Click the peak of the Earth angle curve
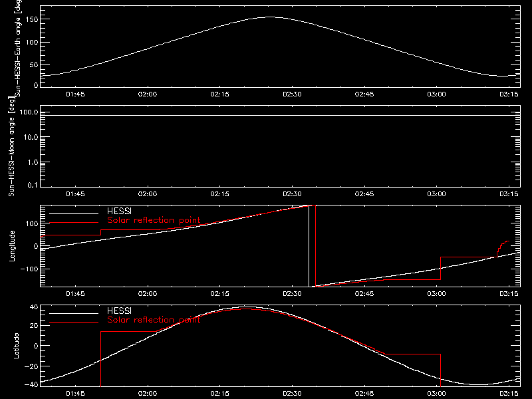 point(270,17)
